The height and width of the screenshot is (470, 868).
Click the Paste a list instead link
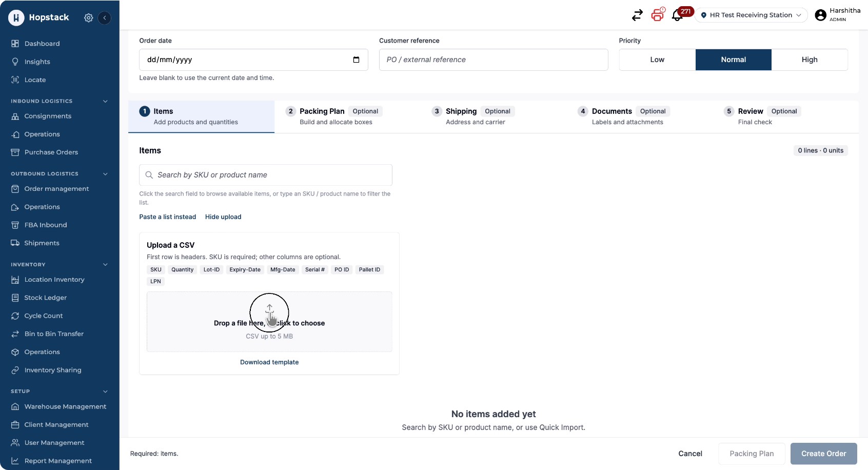(168, 217)
